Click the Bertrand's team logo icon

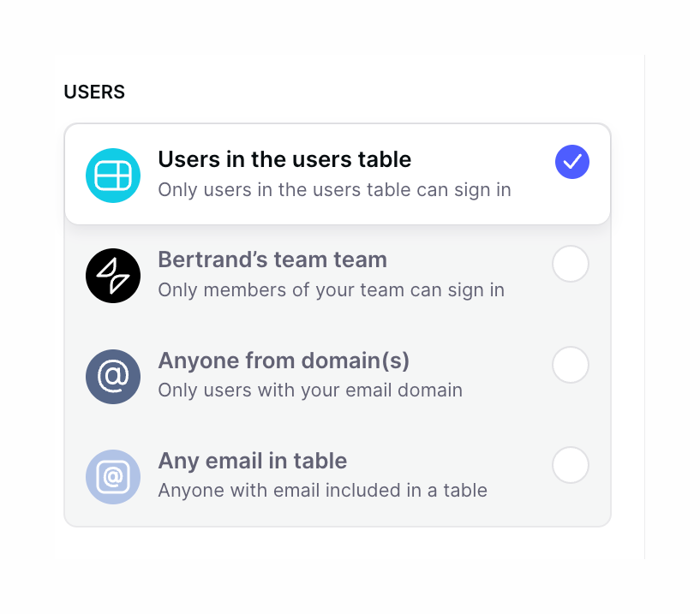[112, 275]
